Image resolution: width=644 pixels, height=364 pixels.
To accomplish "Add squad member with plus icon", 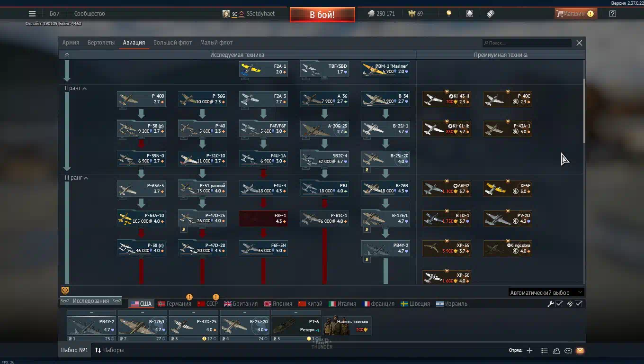I will click(529, 351).
